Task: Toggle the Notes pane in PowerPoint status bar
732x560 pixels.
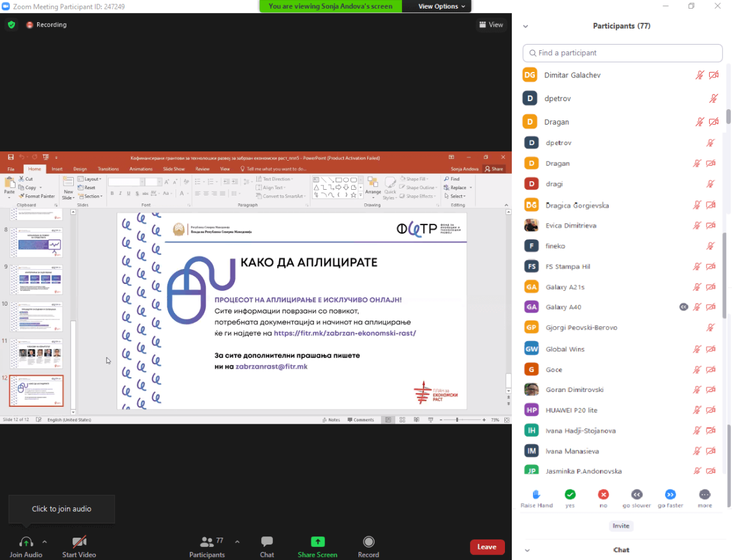Action: click(331, 420)
